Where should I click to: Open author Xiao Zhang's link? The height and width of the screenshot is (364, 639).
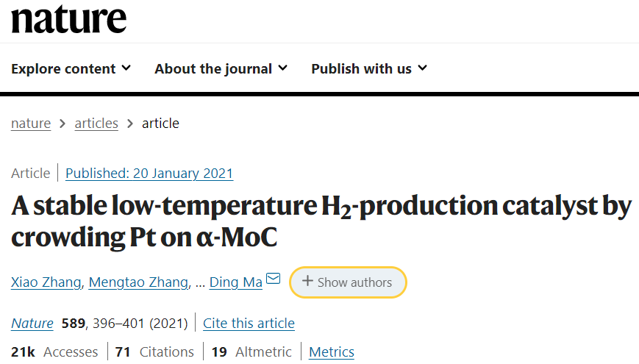(x=46, y=282)
